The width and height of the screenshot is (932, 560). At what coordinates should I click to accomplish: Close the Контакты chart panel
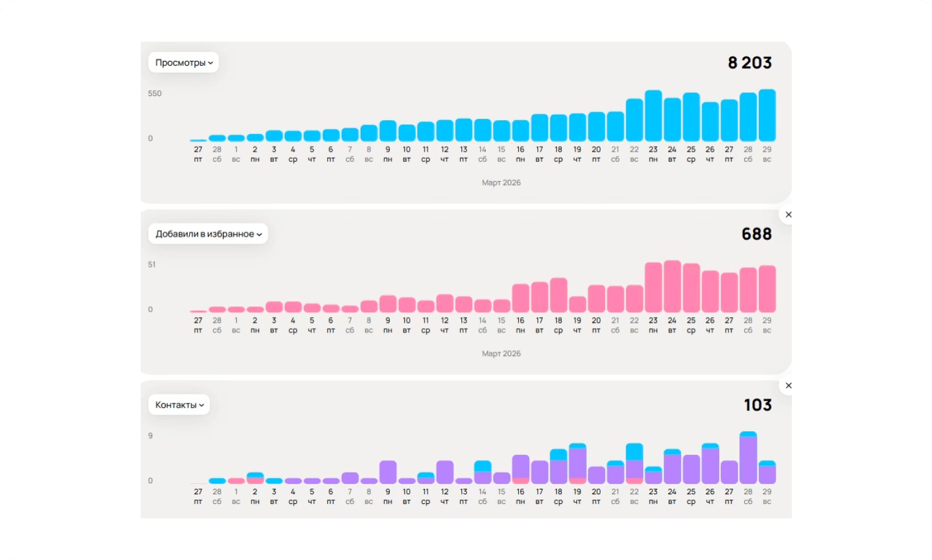[788, 385]
